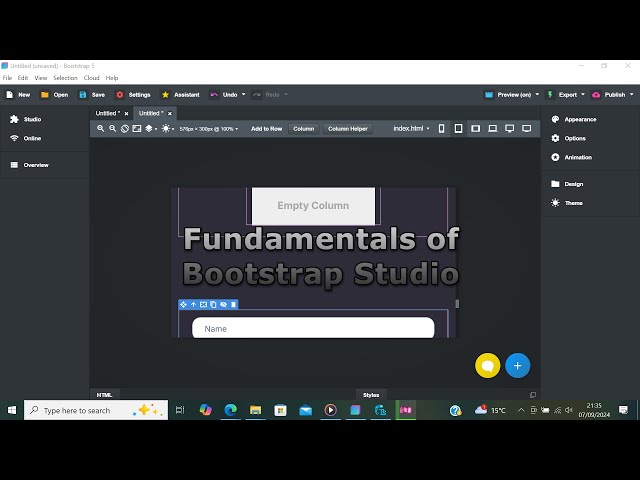Expand the Preview dropdown arrow
This screenshot has height=480, width=640.
537,94
